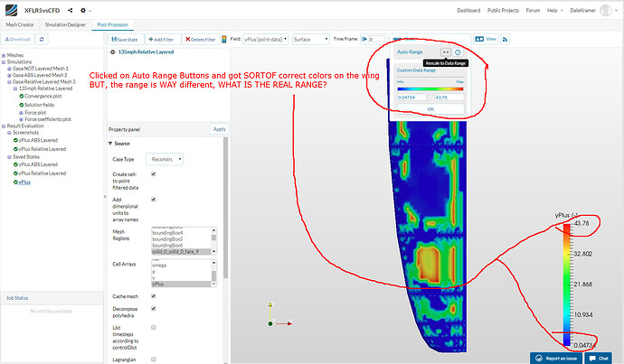
Task: Click the RSS feed icon beside View
Action: pos(506,40)
